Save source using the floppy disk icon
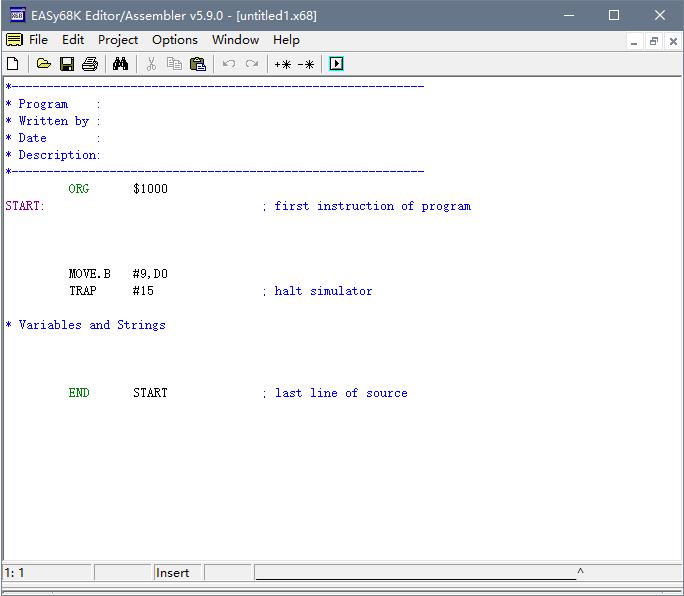Screen dimensions: 684x596 (67, 64)
